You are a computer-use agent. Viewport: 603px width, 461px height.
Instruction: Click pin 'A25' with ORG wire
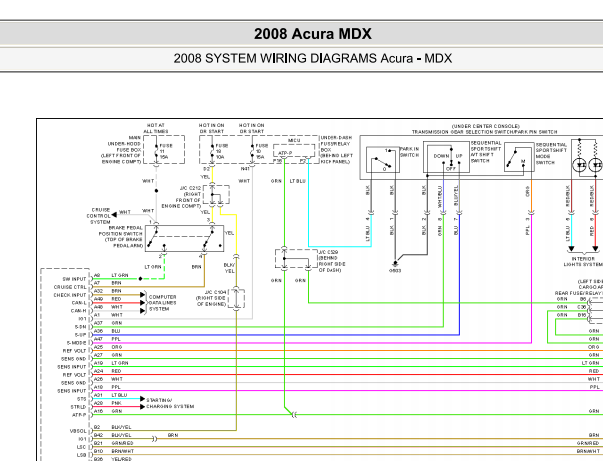point(98,347)
